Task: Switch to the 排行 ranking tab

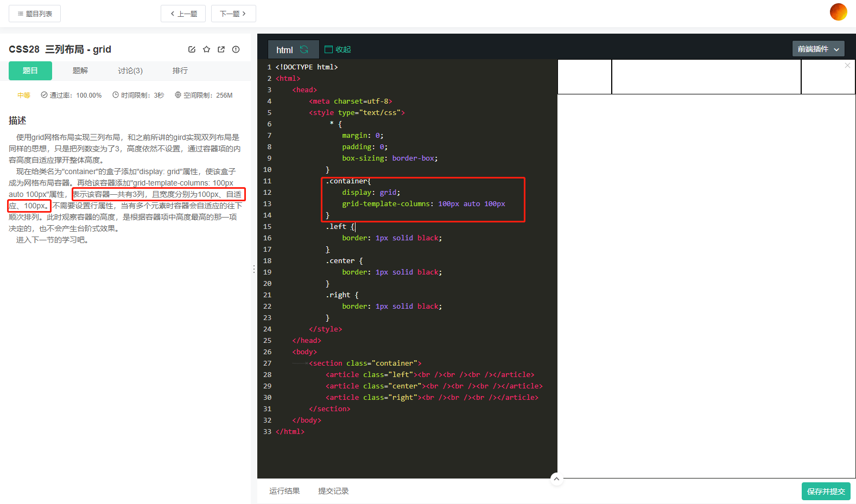Action: (x=180, y=71)
